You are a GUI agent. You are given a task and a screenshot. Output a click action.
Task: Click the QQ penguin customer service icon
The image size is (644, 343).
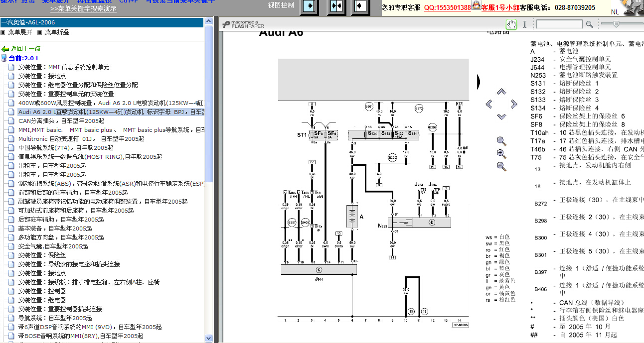tap(476, 5)
